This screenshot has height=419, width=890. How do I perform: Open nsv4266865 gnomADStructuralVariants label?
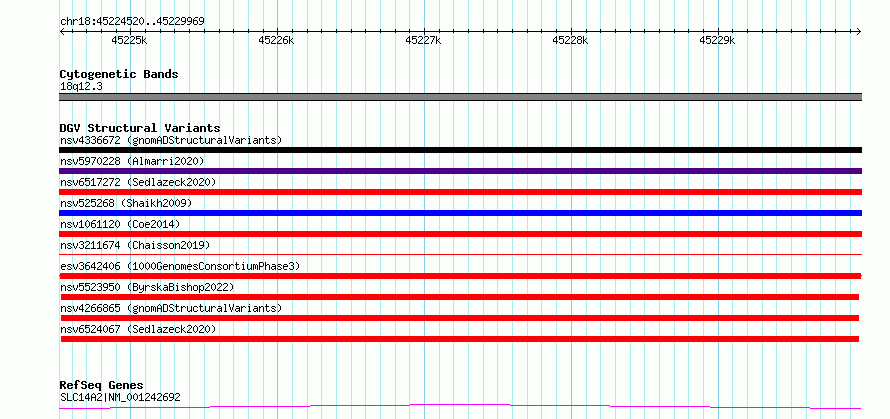coord(171,308)
